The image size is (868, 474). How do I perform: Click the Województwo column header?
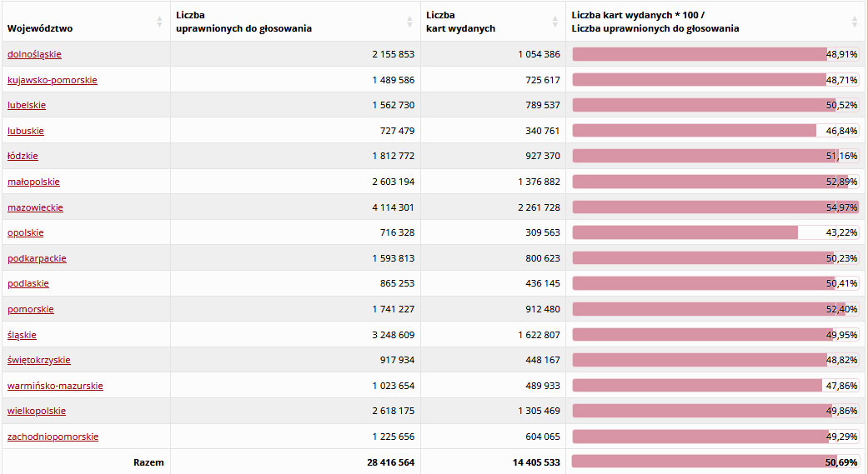40,28
